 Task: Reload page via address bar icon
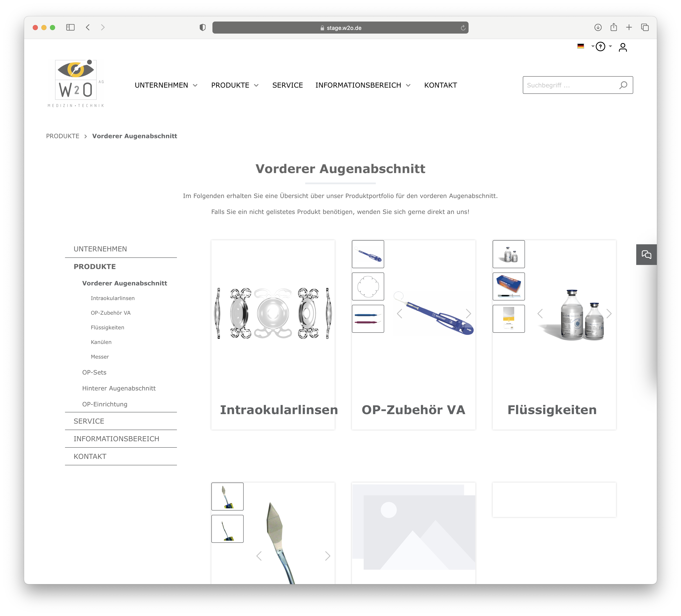[463, 28]
